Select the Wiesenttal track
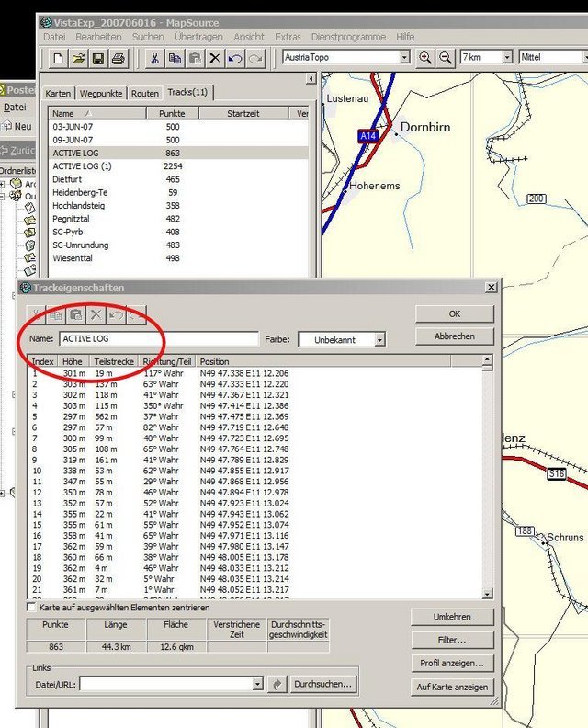The height and width of the screenshot is (728, 588). [x=178, y=258]
